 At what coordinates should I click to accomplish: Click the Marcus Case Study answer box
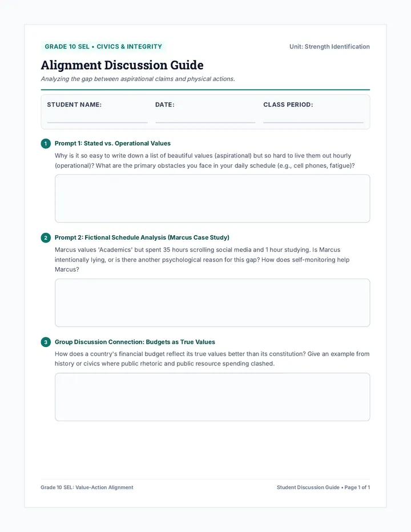(212, 303)
